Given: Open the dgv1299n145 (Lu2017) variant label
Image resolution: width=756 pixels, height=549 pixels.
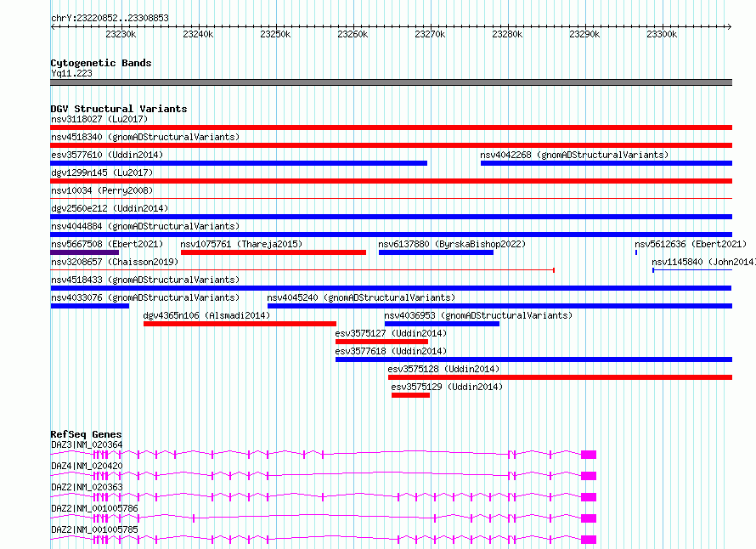Looking at the screenshot, I should coord(102,173).
